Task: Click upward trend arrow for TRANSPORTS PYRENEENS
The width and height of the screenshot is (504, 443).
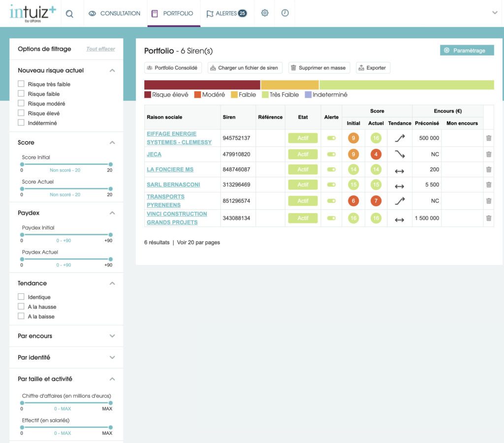Action: coord(400,201)
